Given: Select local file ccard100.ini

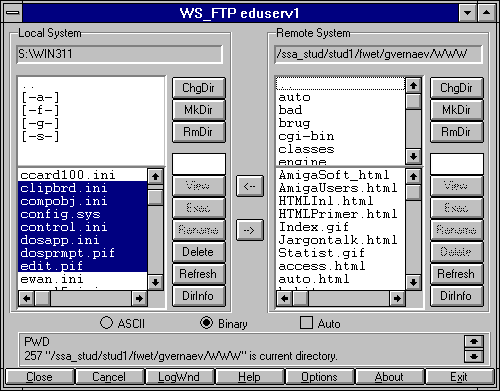Looking at the screenshot, I should pos(83,175).
